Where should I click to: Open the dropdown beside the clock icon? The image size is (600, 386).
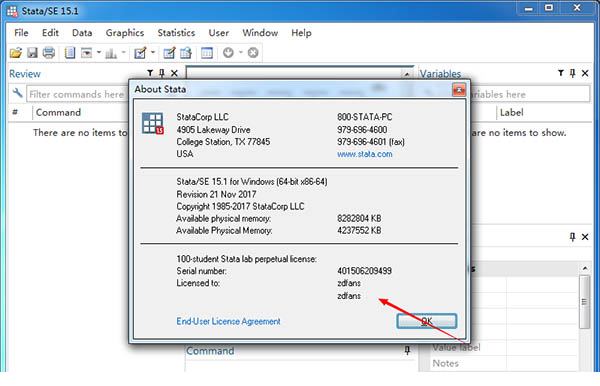(241, 52)
